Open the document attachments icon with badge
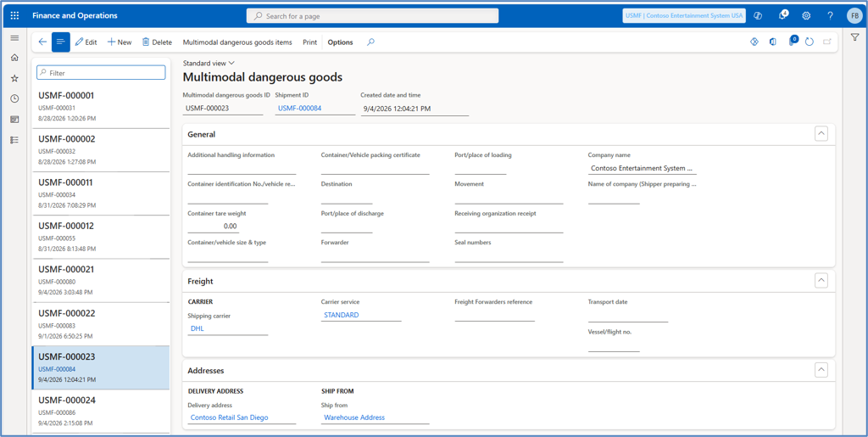Image resolution: width=868 pixels, height=437 pixels. pyautogui.click(x=793, y=41)
